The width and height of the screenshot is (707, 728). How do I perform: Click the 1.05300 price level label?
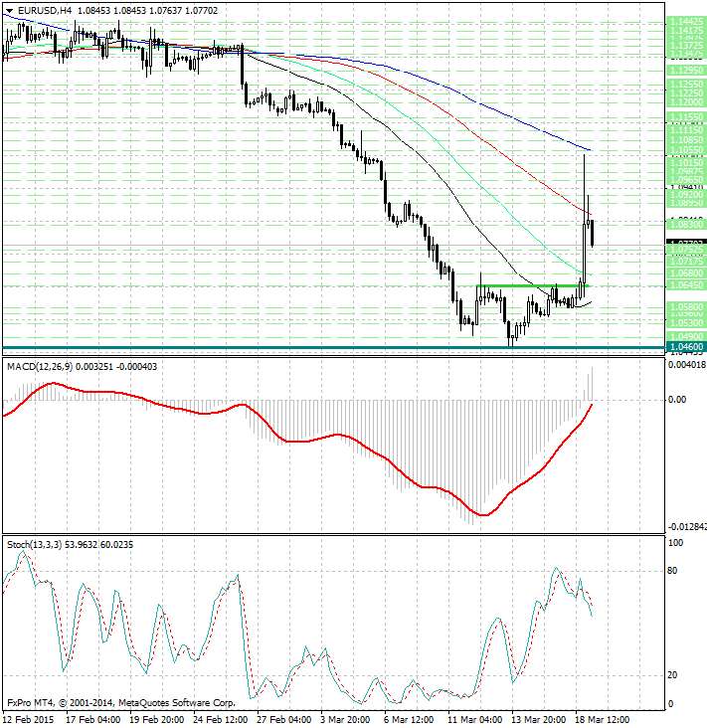click(686, 322)
